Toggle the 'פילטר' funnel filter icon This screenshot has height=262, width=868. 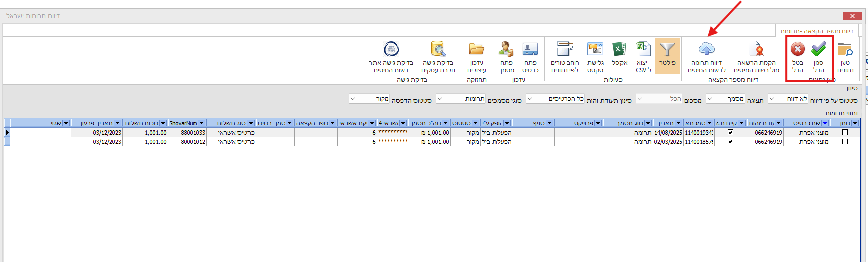click(x=667, y=50)
